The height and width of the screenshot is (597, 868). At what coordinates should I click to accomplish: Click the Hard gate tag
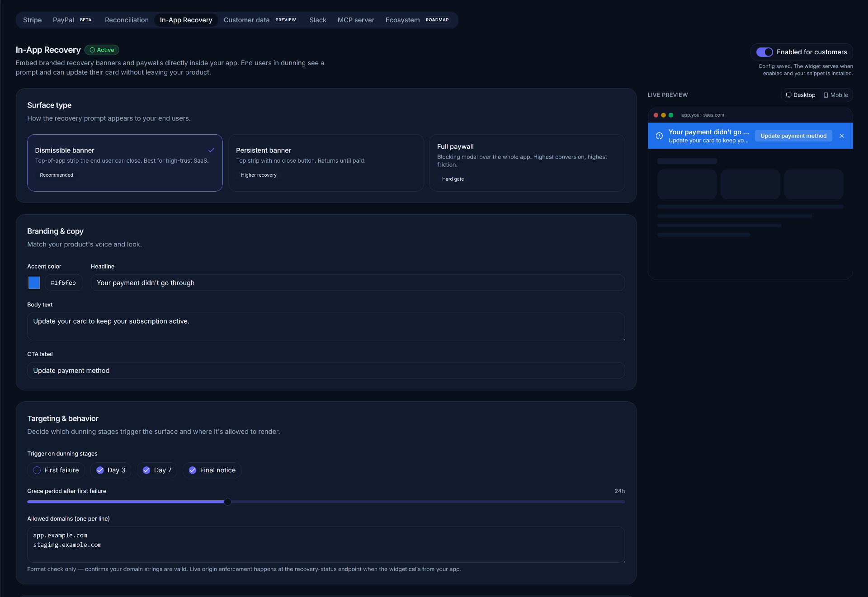453,179
